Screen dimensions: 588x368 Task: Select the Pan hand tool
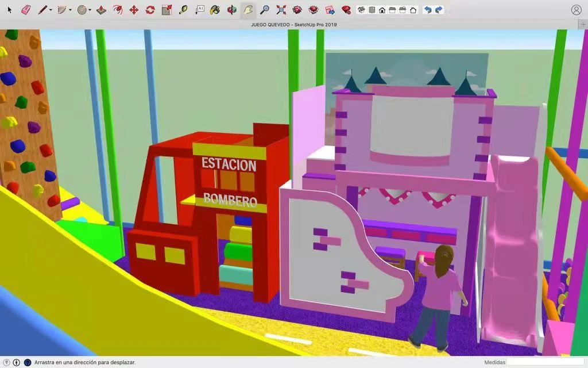coord(248,10)
